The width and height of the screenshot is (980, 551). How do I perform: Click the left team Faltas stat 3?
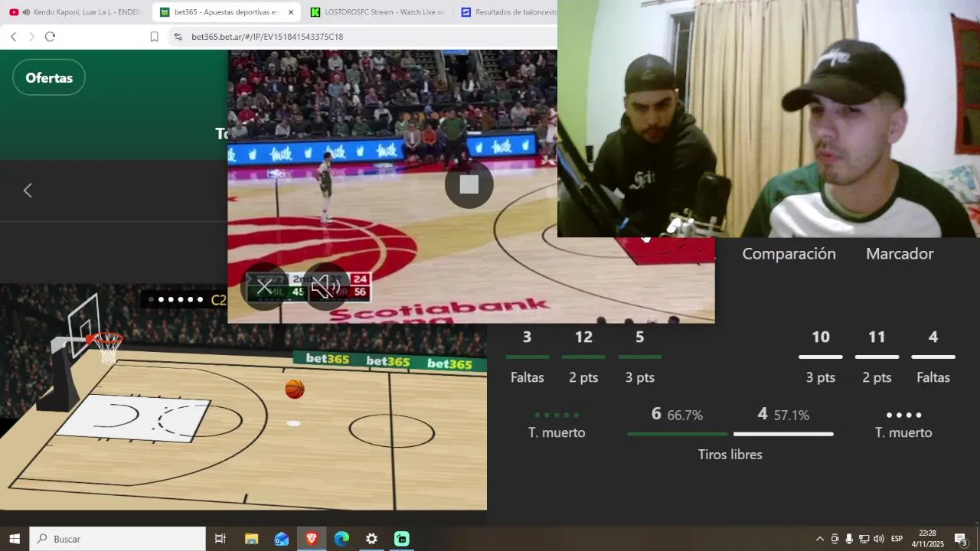click(x=527, y=337)
